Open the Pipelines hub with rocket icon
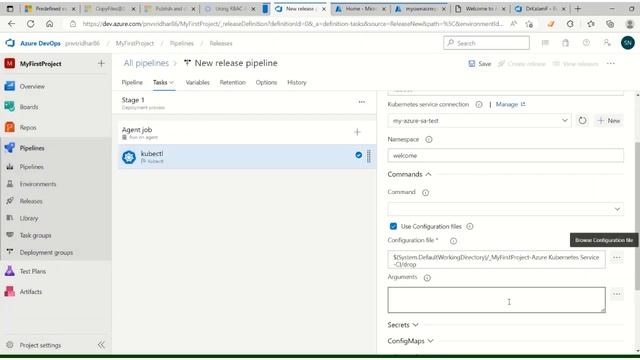The image size is (640, 360). pyautogui.click(x=32, y=148)
